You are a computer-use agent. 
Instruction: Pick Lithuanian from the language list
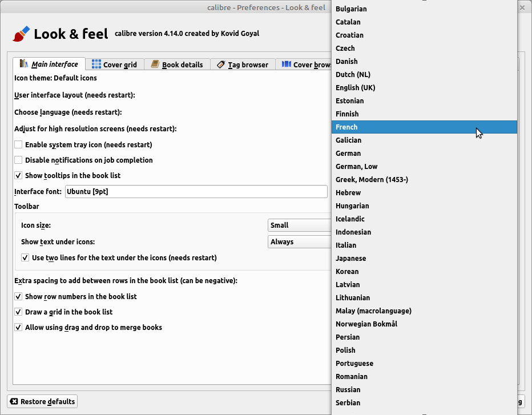click(x=424, y=297)
